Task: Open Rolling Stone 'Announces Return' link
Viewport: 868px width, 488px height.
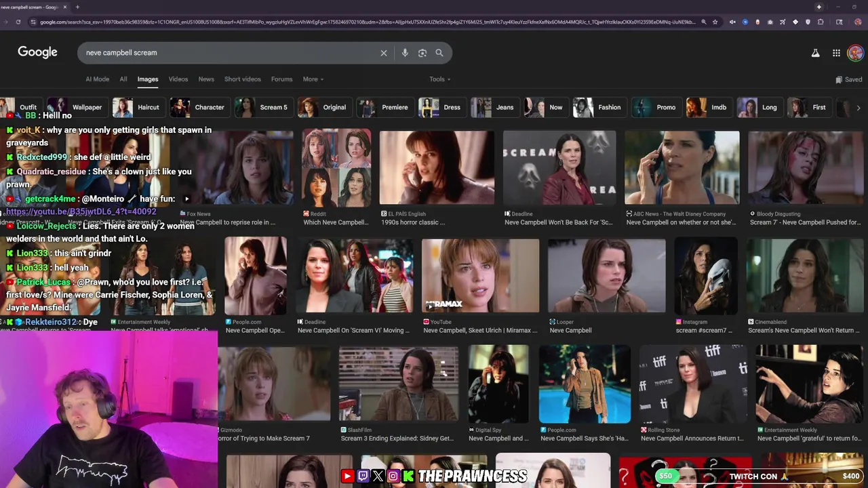Action: pyautogui.click(x=692, y=439)
